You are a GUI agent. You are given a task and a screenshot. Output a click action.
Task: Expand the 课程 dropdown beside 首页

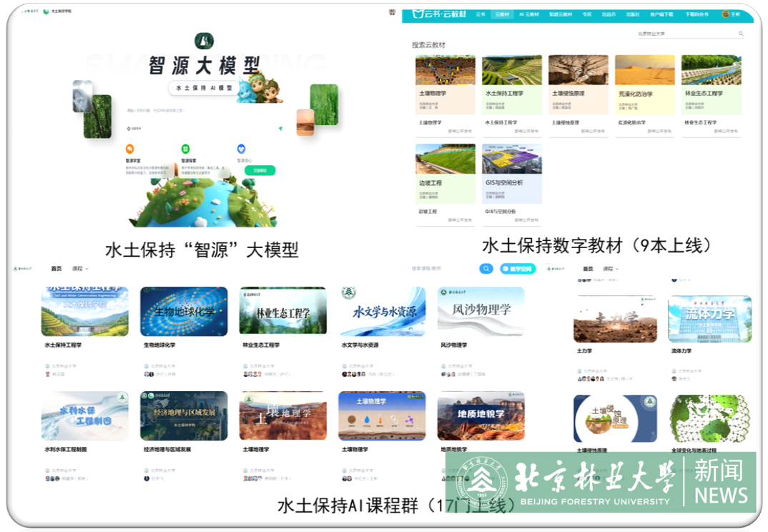[x=80, y=269]
